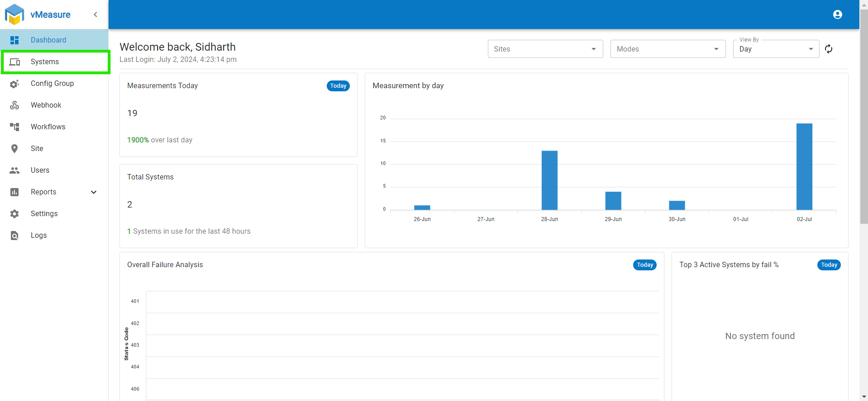Click the Site location pin icon
The height and width of the screenshot is (401, 868).
point(14,148)
